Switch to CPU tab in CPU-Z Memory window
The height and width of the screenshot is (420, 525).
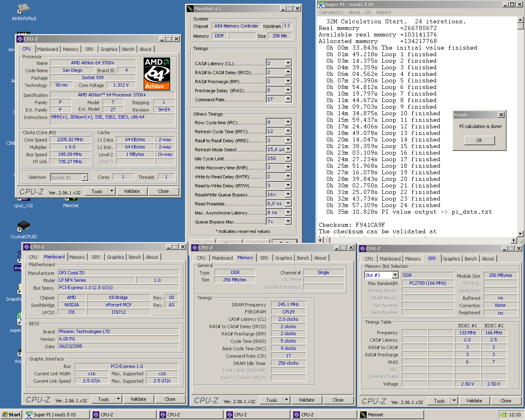click(x=201, y=258)
